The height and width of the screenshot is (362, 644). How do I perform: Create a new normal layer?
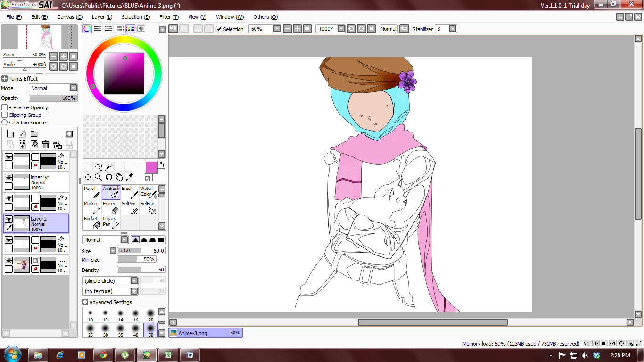pyautogui.click(x=10, y=134)
